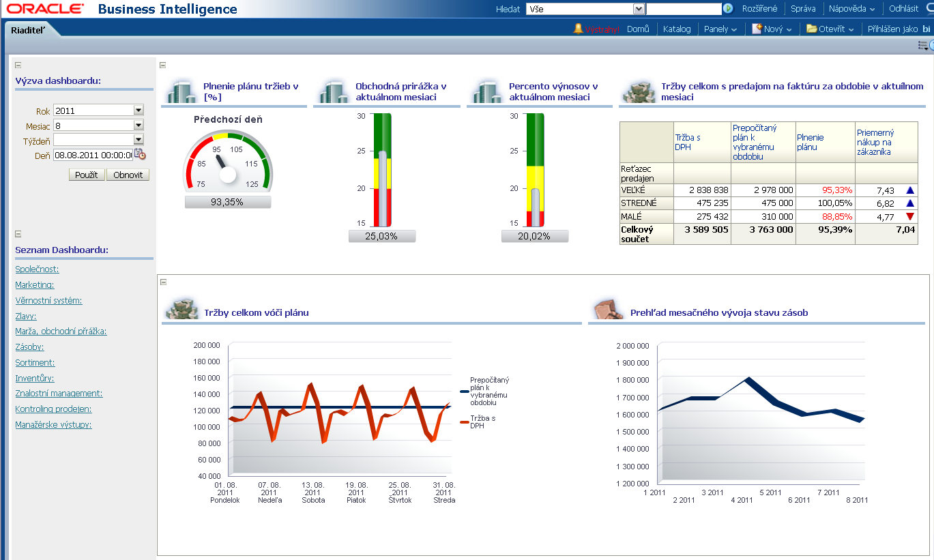Click money icon beside Tržby celkom voči plánu
934x560 pixels.
[x=181, y=310]
